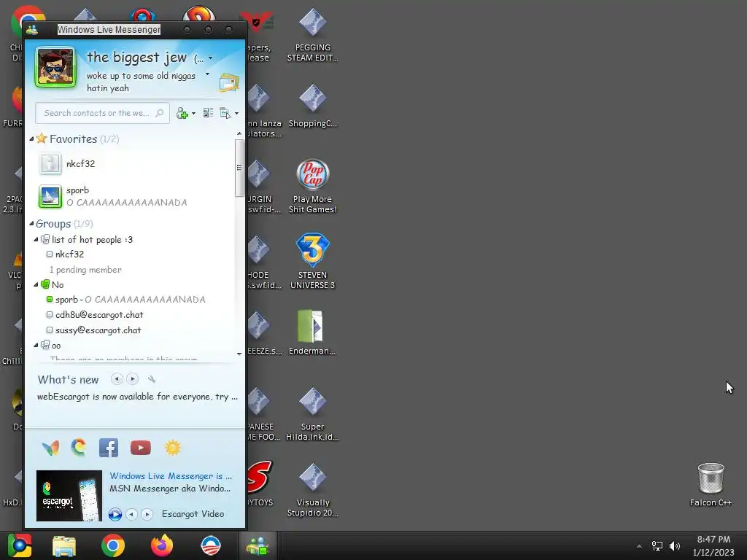Open the Escargot tab icon
The height and width of the screenshot is (560, 747).
click(x=79, y=448)
